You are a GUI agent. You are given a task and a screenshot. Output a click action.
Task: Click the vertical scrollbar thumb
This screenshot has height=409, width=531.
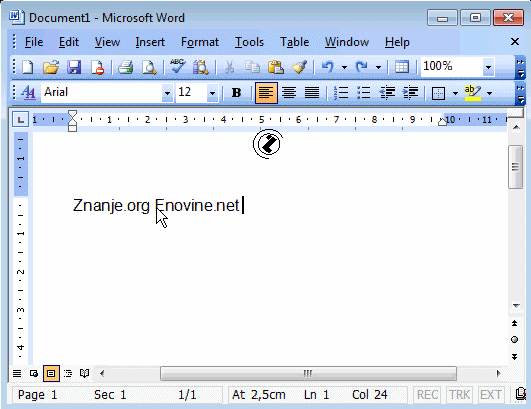pyautogui.click(x=515, y=167)
